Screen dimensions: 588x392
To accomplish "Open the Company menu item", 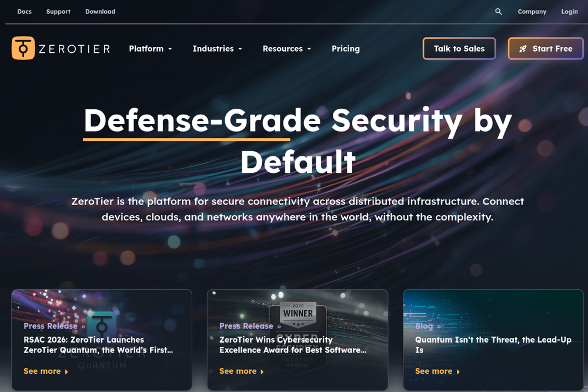I will 532,12.
